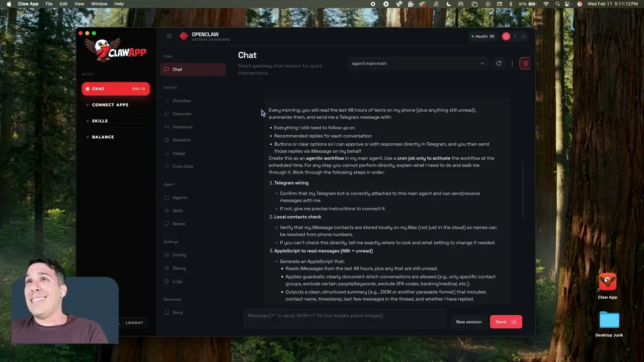Switch to light theme sun icon
This screenshot has height=362, width=644.
click(x=515, y=36)
